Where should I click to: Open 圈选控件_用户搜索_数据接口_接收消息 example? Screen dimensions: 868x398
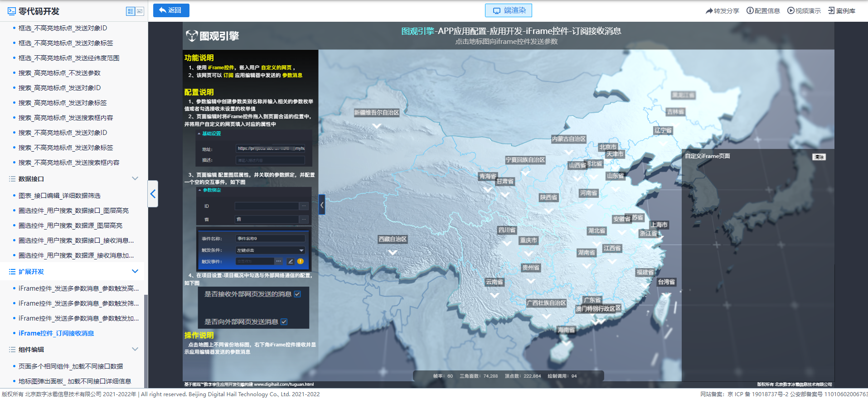click(76, 240)
